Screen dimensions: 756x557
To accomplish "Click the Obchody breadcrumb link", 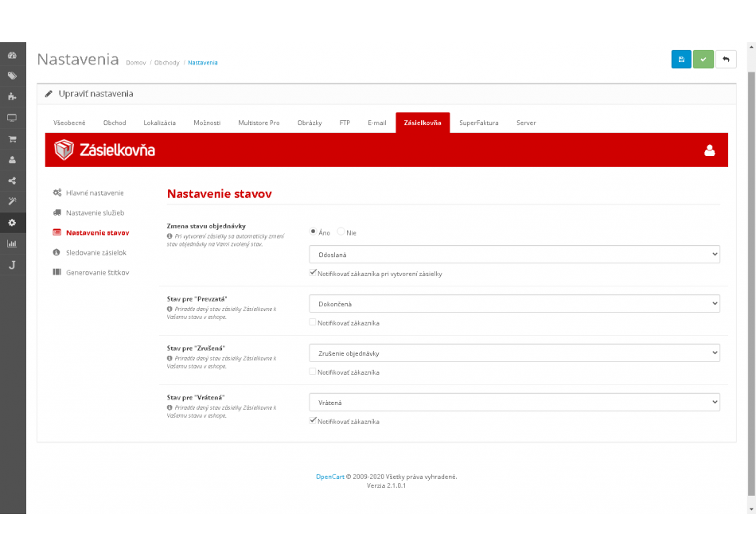I will click(167, 63).
